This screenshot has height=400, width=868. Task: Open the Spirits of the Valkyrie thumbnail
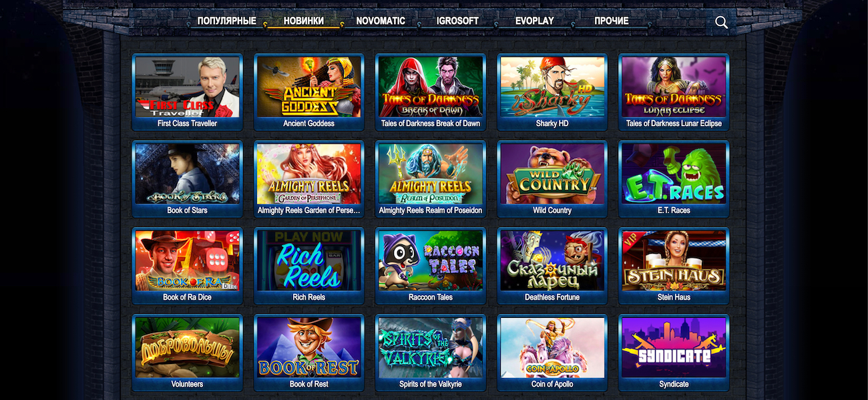point(431,347)
